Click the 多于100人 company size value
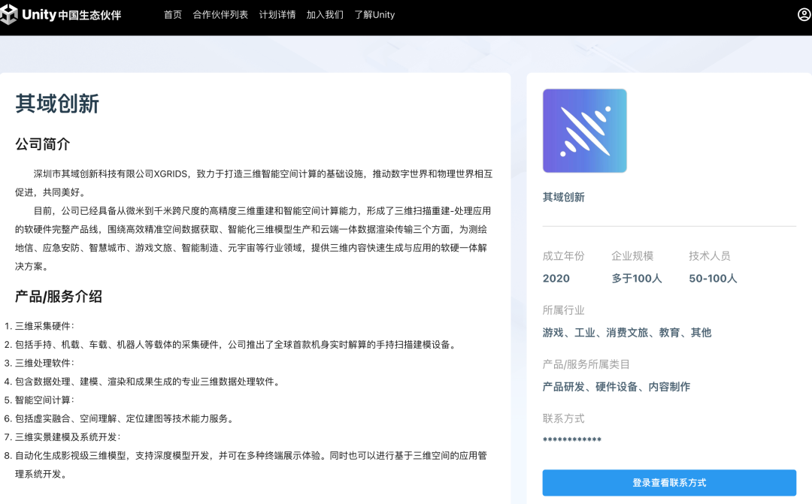This screenshot has width=812, height=504. (637, 279)
